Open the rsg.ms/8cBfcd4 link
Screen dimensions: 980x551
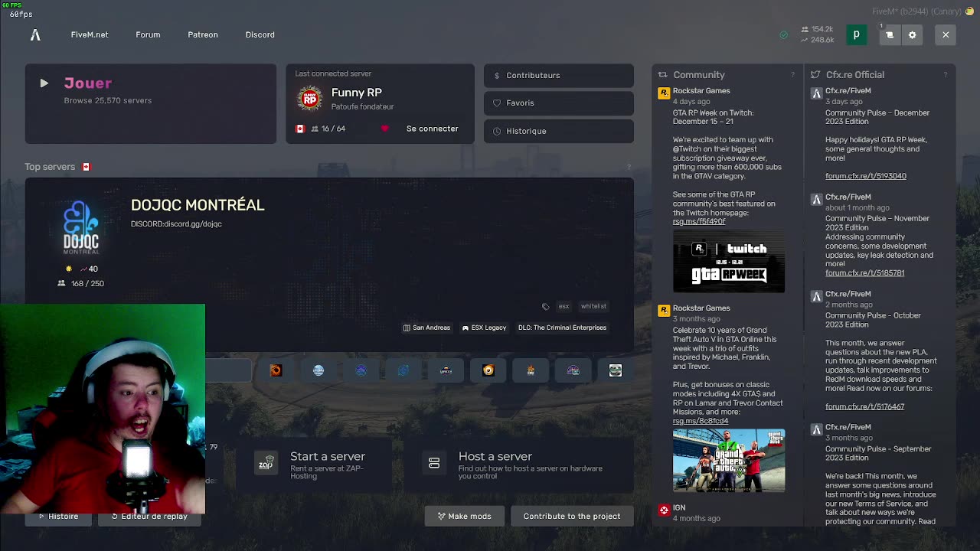click(x=701, y=421)
